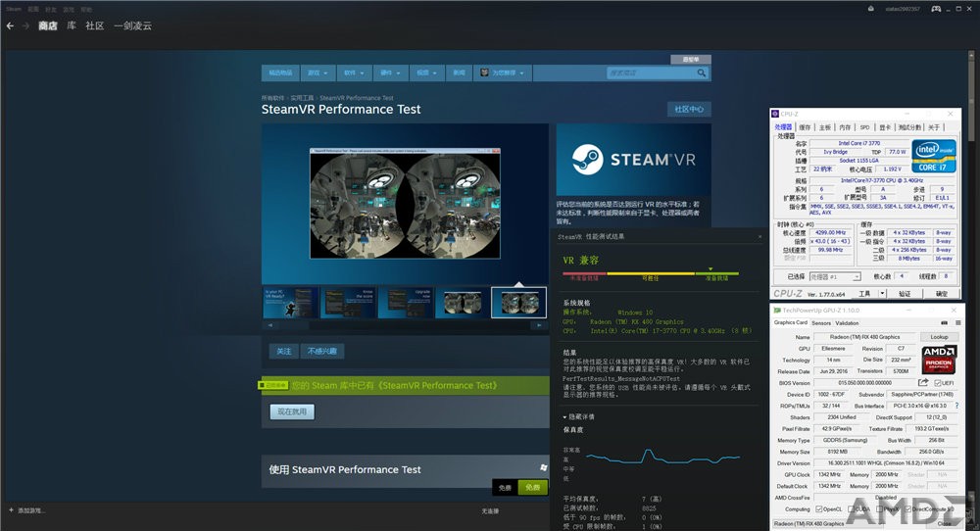Select the second media thumbnail
Screen dimensions: 980x531
348,303
